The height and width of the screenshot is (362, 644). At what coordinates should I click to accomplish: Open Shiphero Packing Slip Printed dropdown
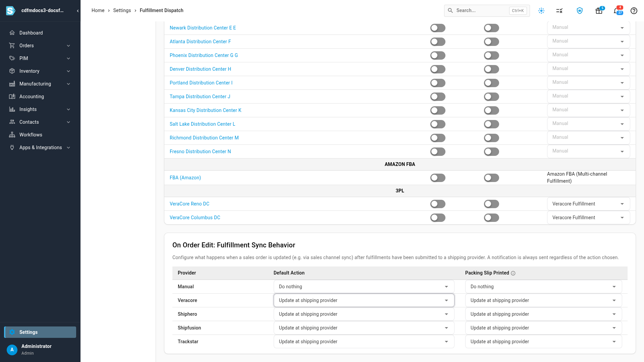point(543,314)
